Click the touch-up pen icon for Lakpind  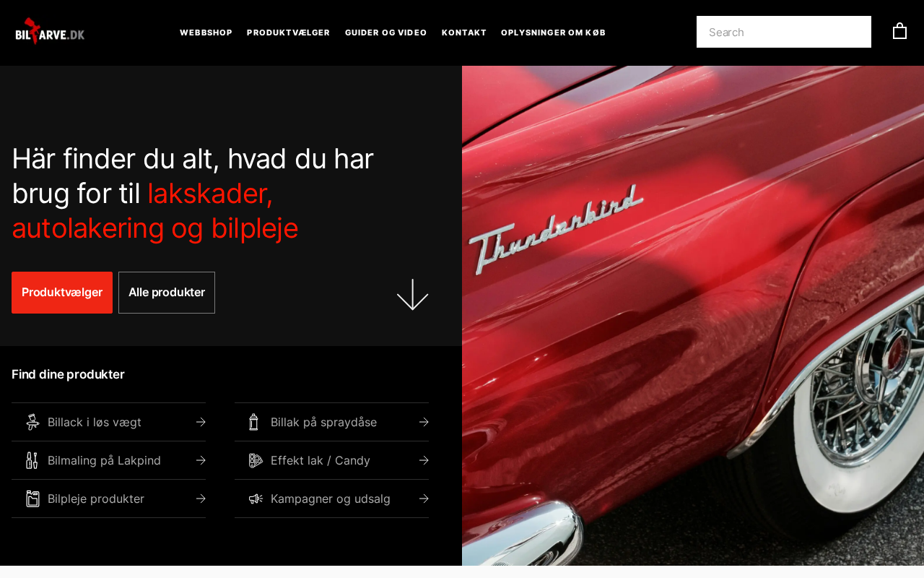coord(32,460)
